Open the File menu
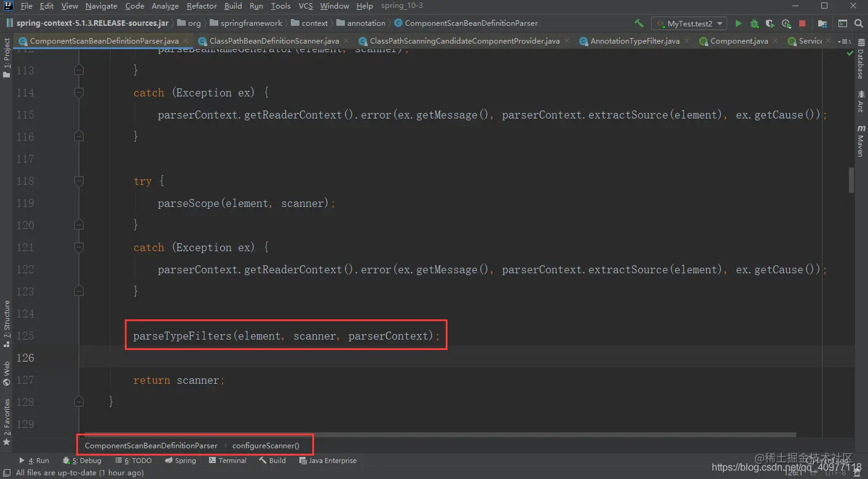Viewport: 868px width, 479px height. tap(26, 6)
